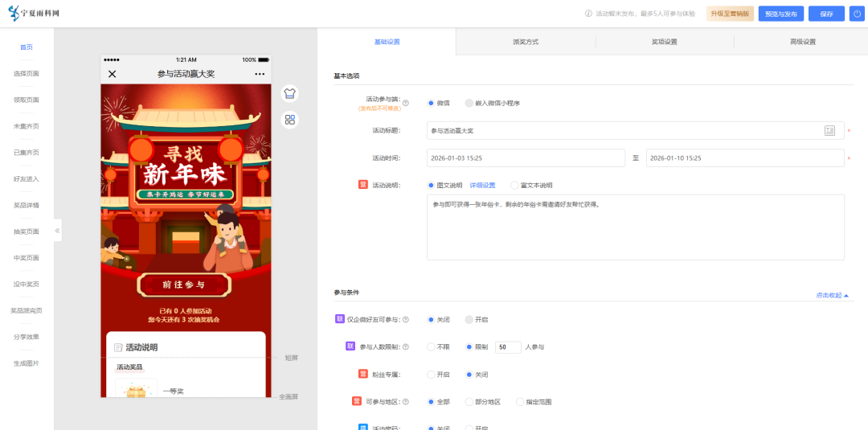Open the four-squares component icon
The height and width of the screenshot is (430, 868).
[289, 120]
